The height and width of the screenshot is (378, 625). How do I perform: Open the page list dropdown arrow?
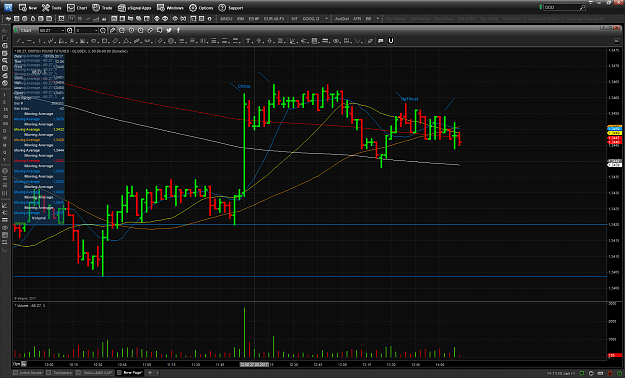pyautogui.click(x=157, y=373)
